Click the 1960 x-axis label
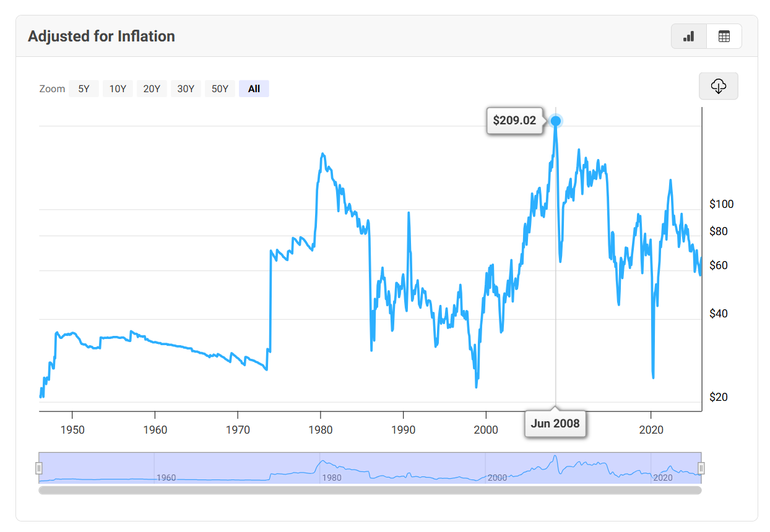 click(155, 430)
